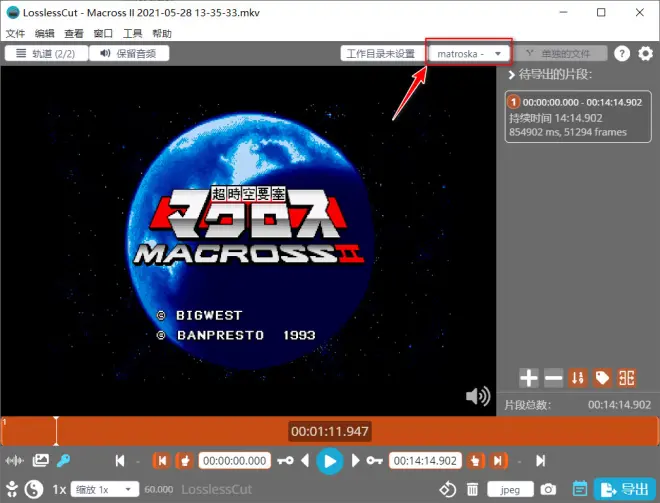Click the 1x playback speed indicator
Image resolution: width=660 pixels, height=503 pixels.
[x=59, y=490]
